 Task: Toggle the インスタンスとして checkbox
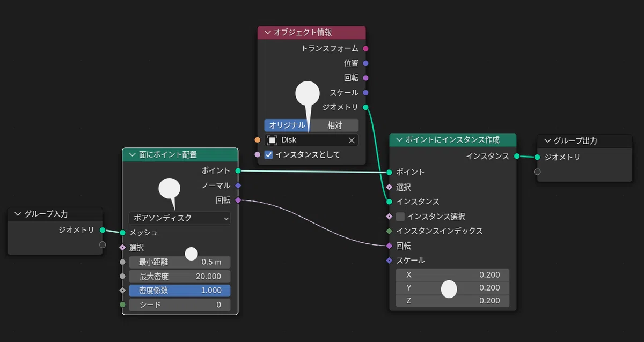point(269,154)
